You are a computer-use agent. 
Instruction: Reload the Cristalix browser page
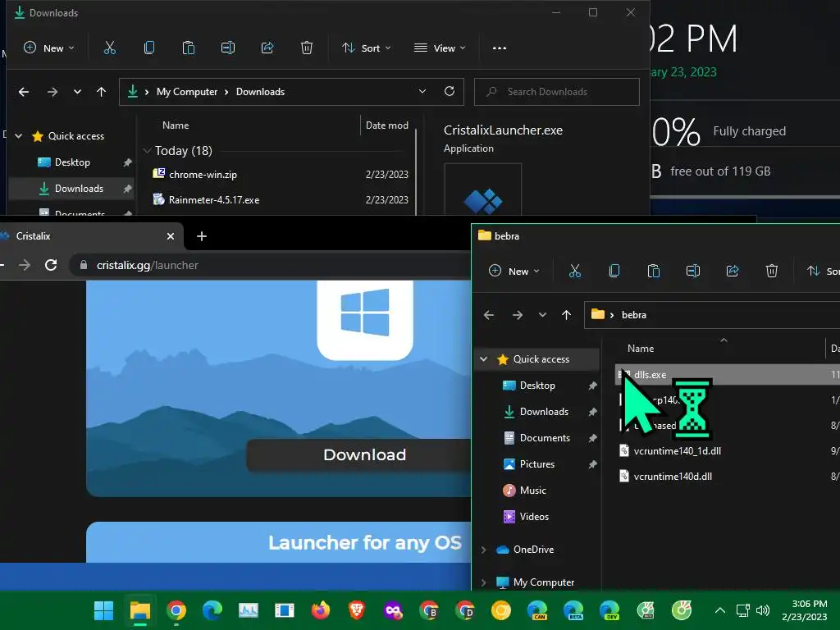pyautogui.click(x=51, y=265)
